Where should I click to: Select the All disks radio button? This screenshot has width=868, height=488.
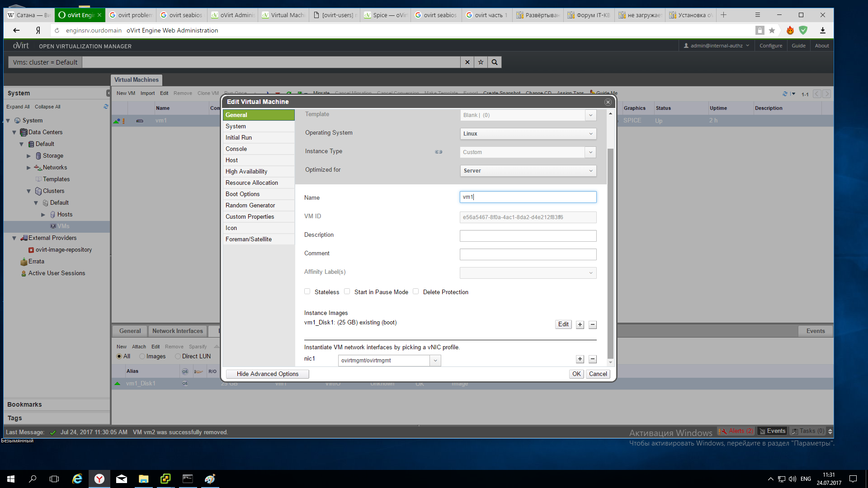119,357
